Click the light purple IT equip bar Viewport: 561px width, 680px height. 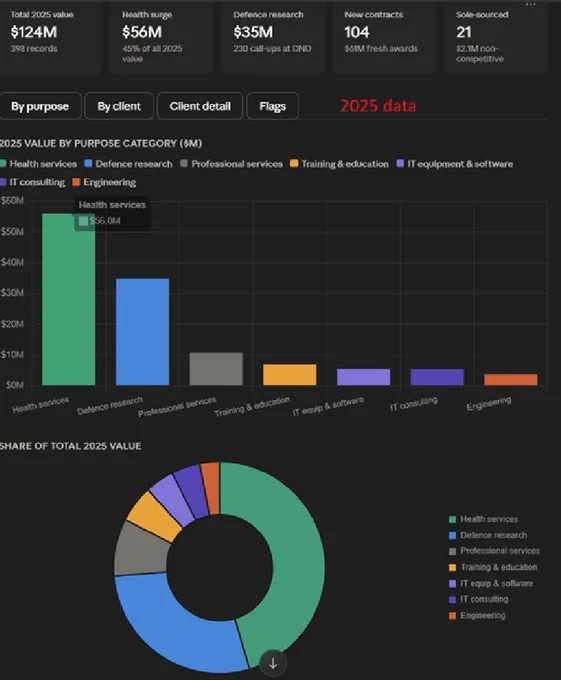point(363,377)
